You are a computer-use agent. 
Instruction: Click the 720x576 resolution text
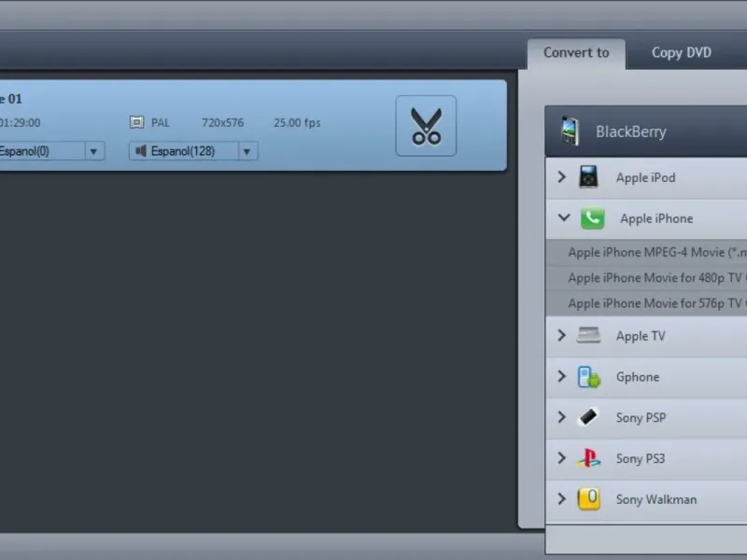click(222, 123)
